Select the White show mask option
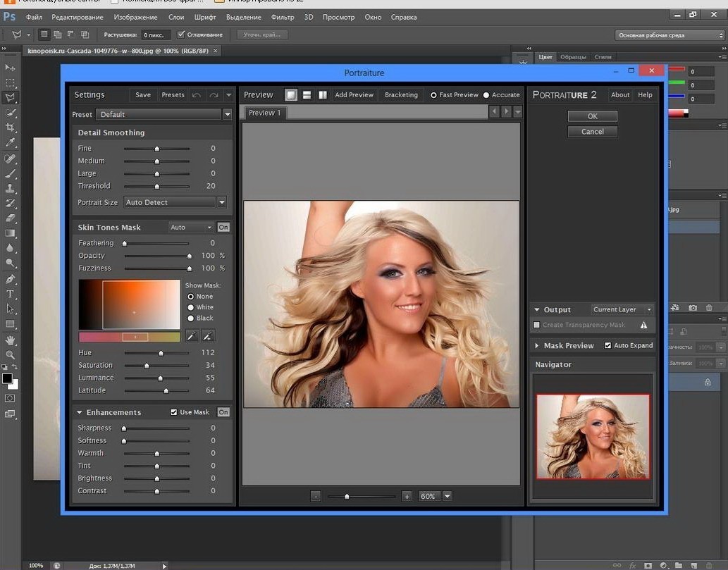This screenshot has height=570, width=728. [x=190, y=307]
